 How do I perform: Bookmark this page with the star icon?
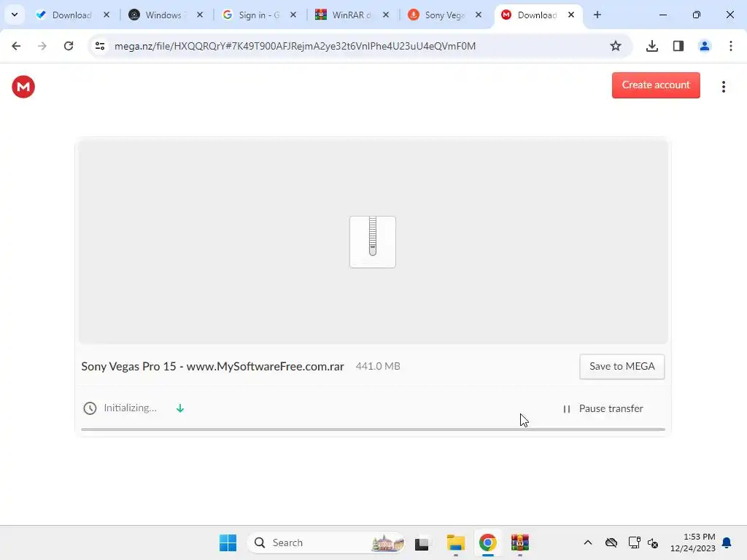pos(616,46)
